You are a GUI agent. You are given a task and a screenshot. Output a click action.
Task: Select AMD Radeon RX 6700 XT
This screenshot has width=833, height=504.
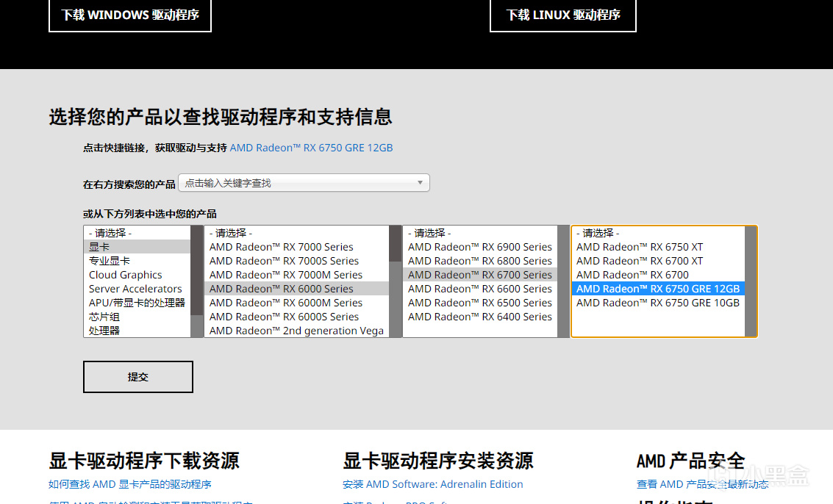[x=658, y=261]
